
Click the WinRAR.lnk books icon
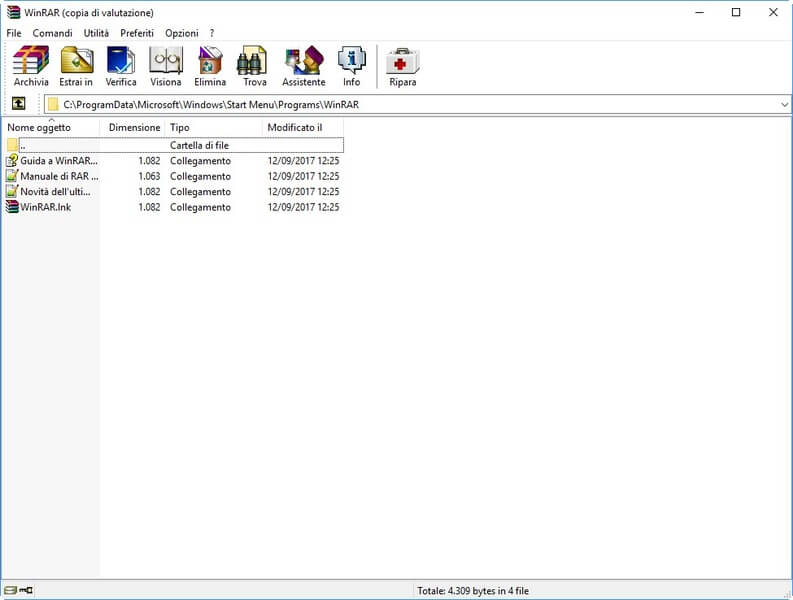coord(12,207)
